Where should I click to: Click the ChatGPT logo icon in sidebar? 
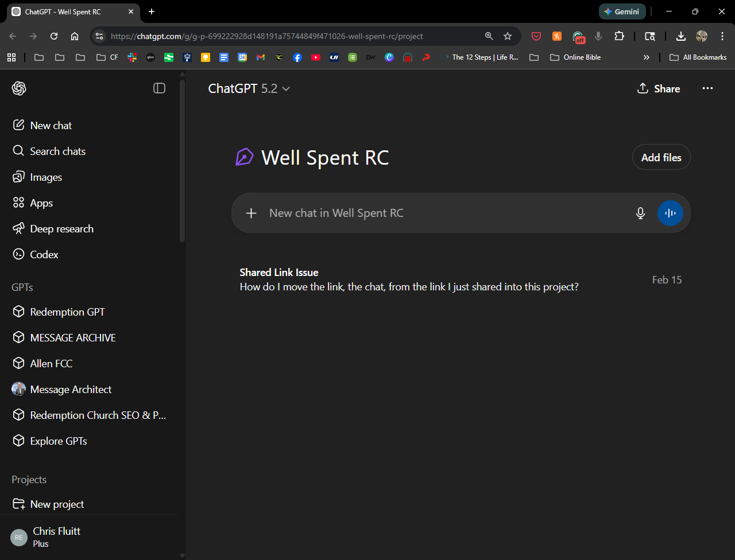pos(19,88)
